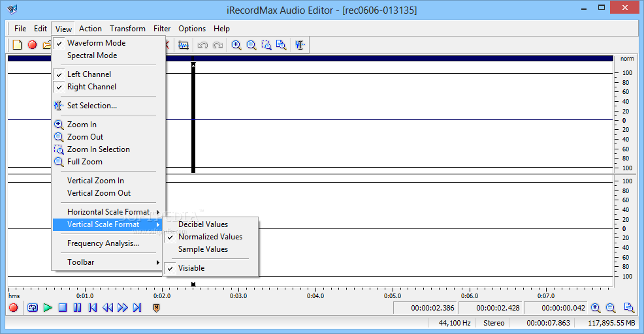Open the Action menu

[90, 29]
